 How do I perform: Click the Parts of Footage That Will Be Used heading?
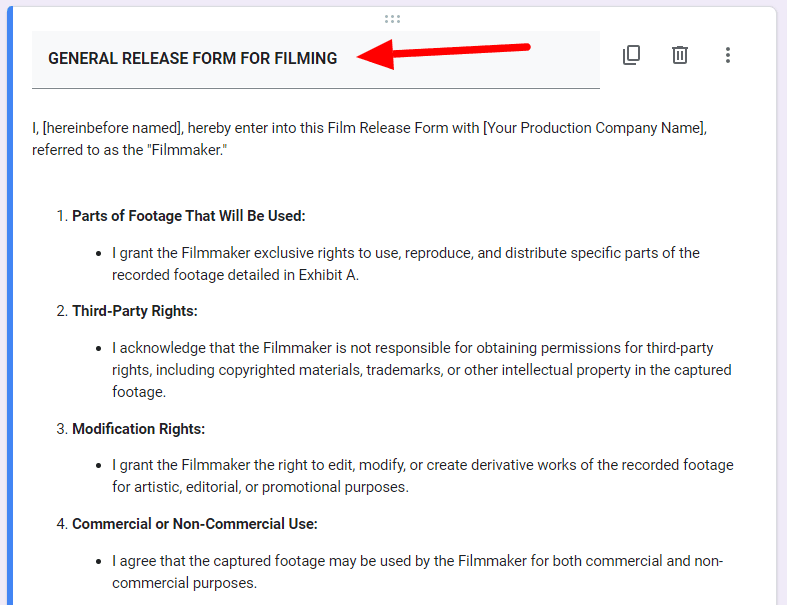click(x=188, y=216)
